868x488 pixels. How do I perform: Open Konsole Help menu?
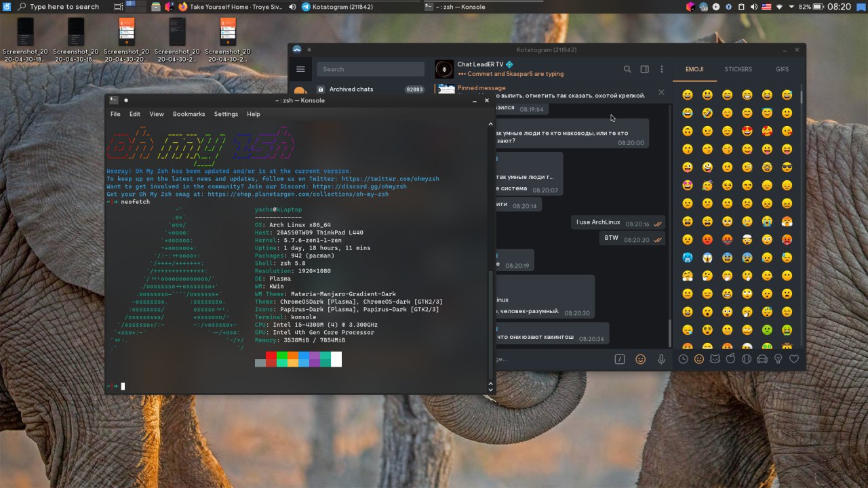254,114
